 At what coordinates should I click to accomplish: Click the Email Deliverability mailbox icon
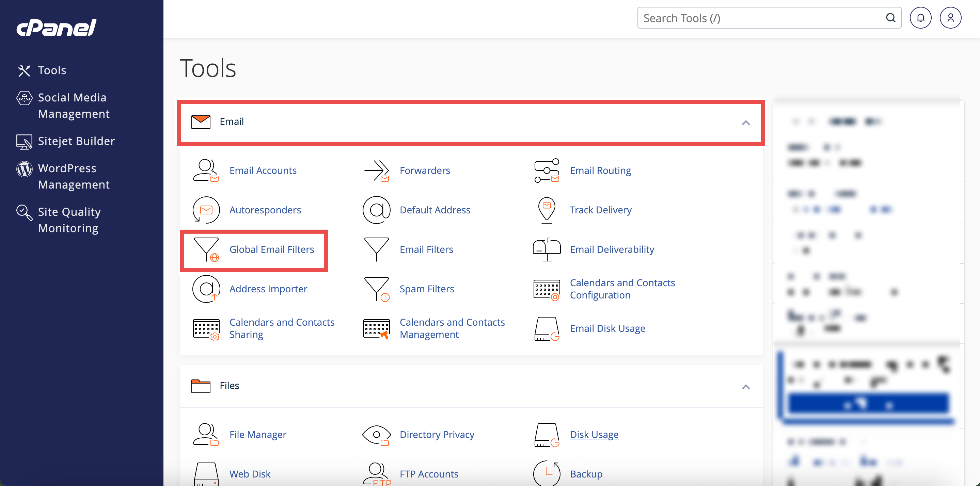[547, 249]
